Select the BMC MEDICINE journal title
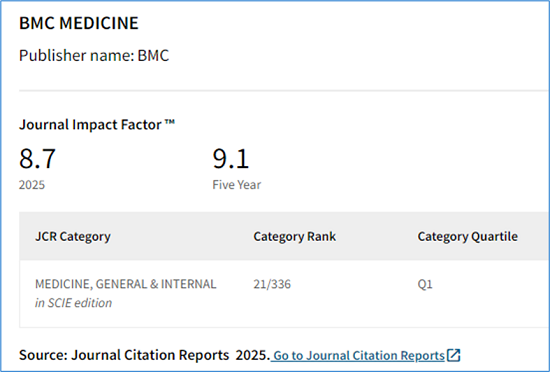 point(79,23)
